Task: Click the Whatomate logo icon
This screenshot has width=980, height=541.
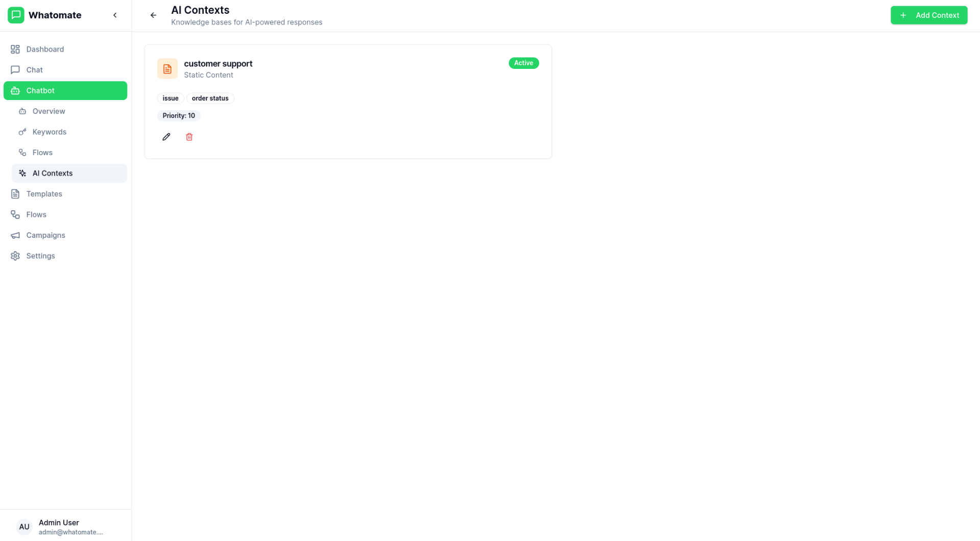Action: (16, 15)
